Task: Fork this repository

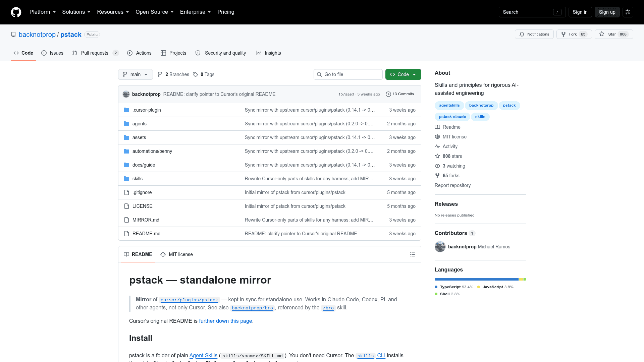Action: pos(574,34)
